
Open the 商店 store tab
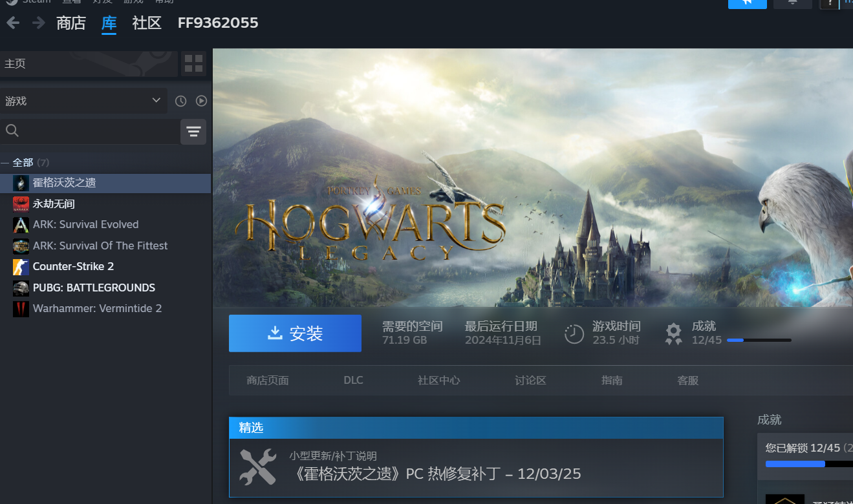pos(71,23)
